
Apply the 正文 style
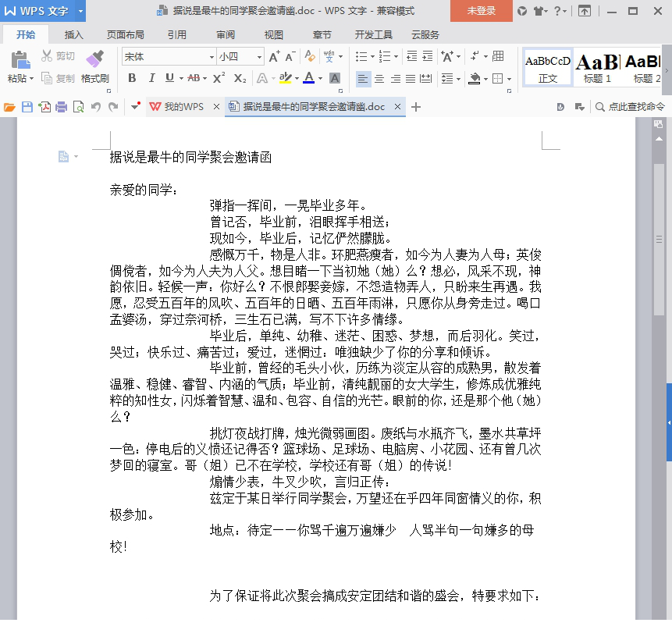(x=548, y=67)
